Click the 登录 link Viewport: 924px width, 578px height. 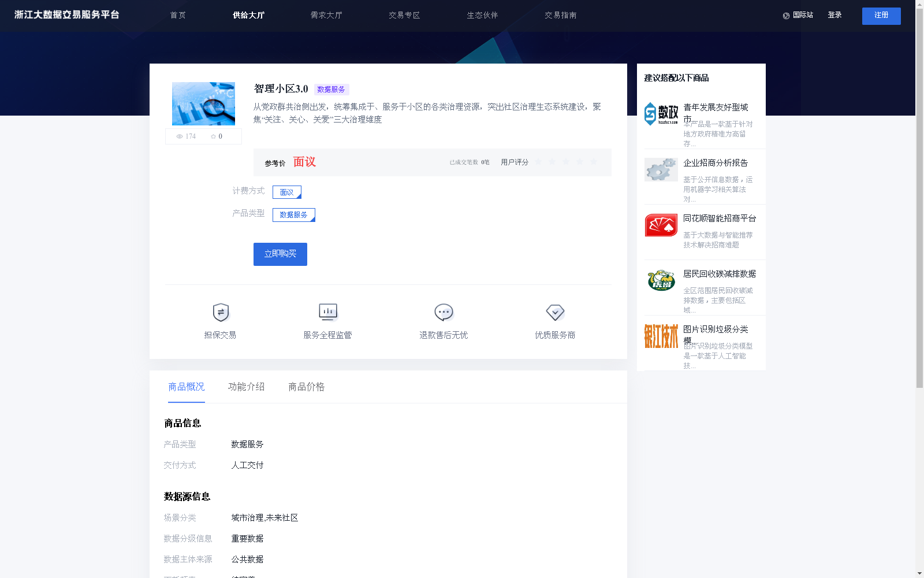834,15
